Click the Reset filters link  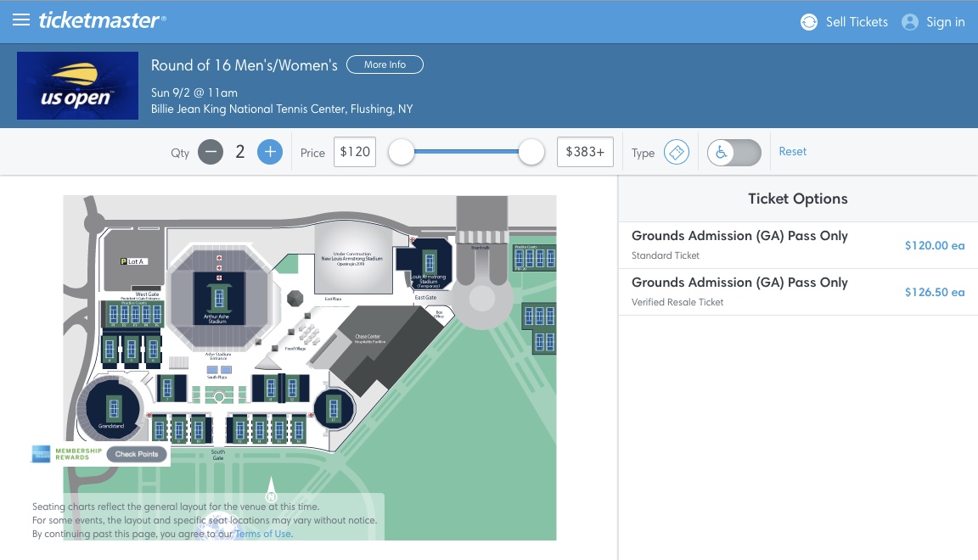(792, 151)
